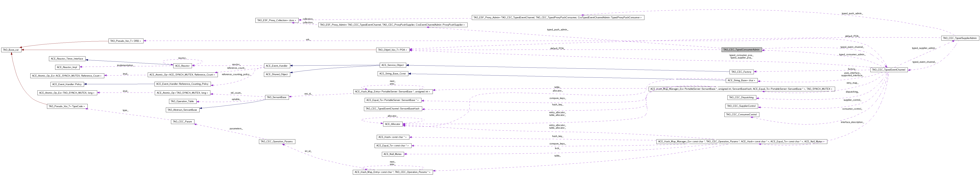Click the 'lock_' edge label
This screenshot has width=980, height=175.
pos(557,148)
